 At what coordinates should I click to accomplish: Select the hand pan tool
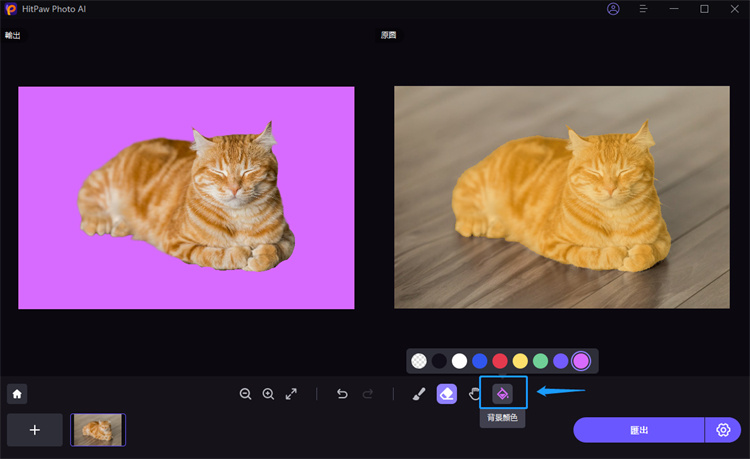point(474,394)
